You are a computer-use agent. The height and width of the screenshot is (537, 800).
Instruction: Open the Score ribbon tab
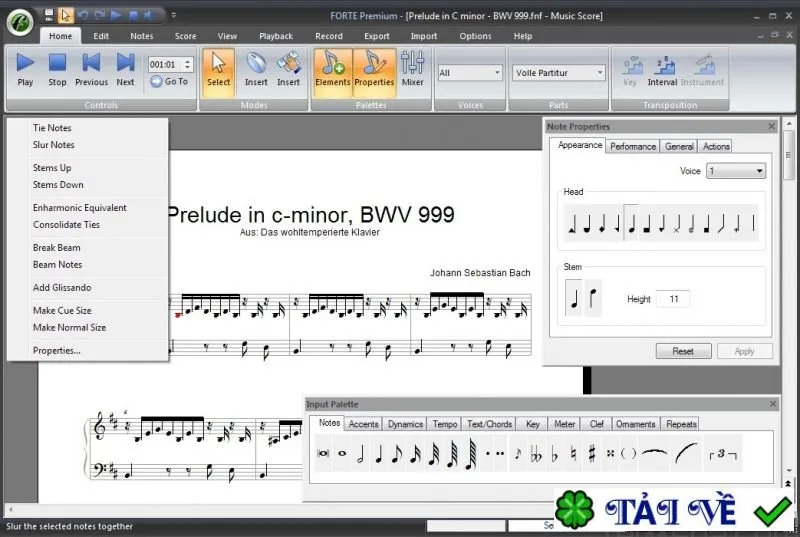click(x=185, y=36)
